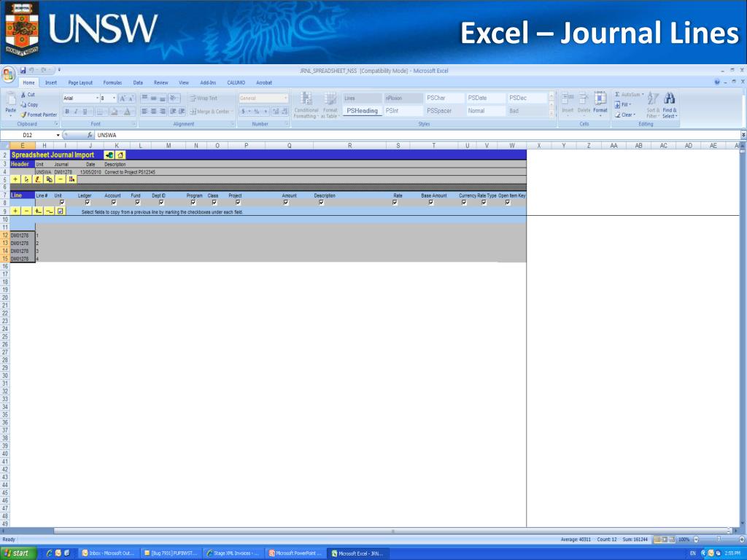This screenshot has height=560, width=747.
Task: Apply the Normal cell style
Action: [x=485, y=111]
